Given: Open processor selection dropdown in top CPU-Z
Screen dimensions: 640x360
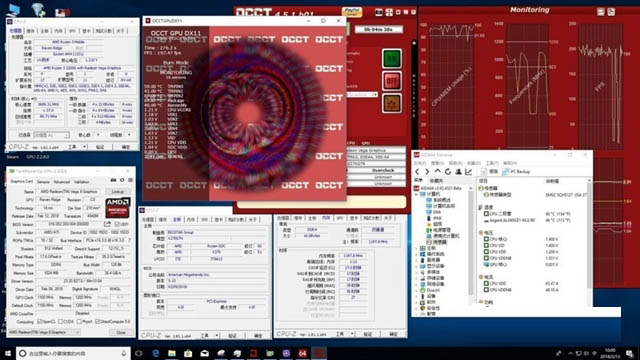Looking at the screenshot, I should point(51,135).
